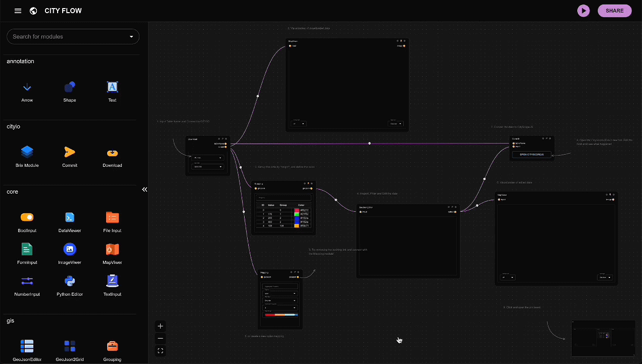
Task: Click the top input field in Mapping node
Action: click(280, 287)
